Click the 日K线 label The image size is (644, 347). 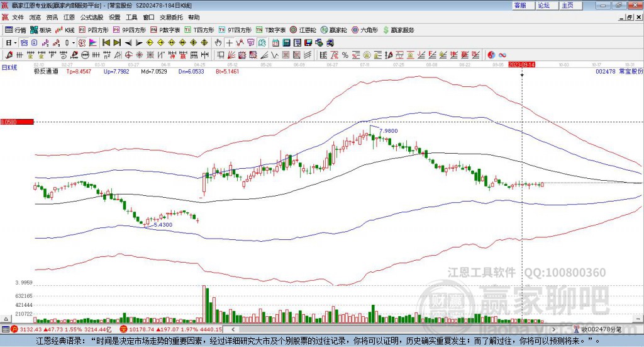(9, 67)
